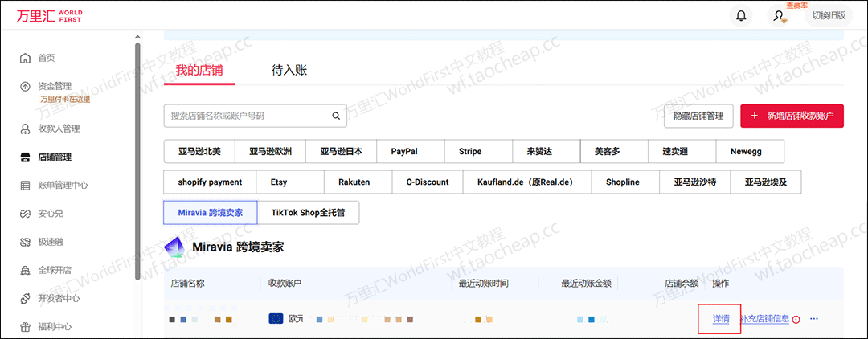The image size is (868, 339).
Task: Click the Miravia logo icon
Action: 175,247
